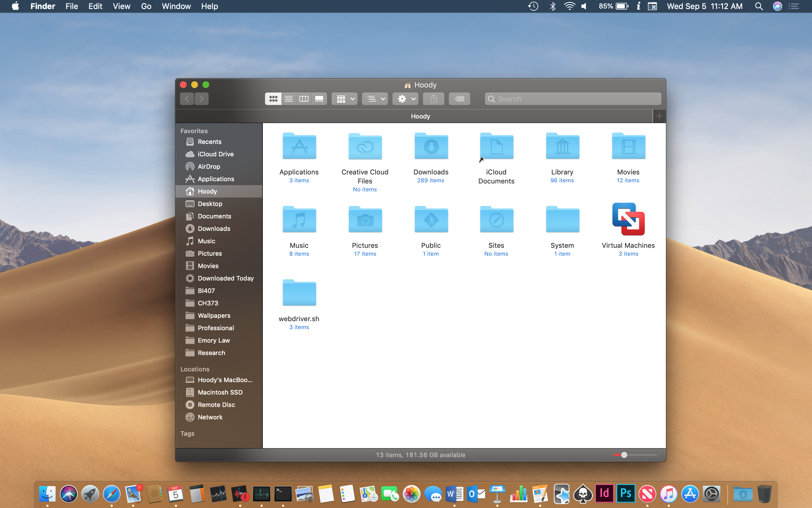
Task: Open the Help menu
Action: [x=210, y=6]
